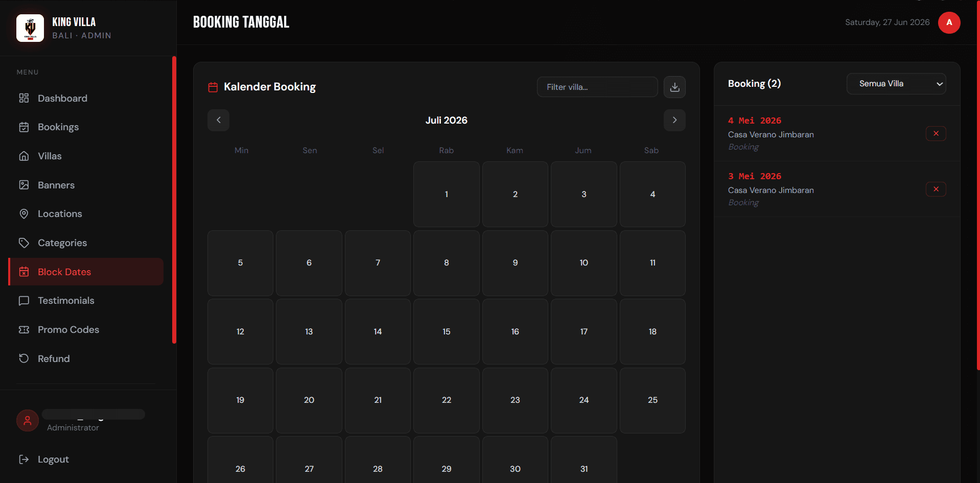
Task: Select July 18 in the calendar
Action: (652, 331)
